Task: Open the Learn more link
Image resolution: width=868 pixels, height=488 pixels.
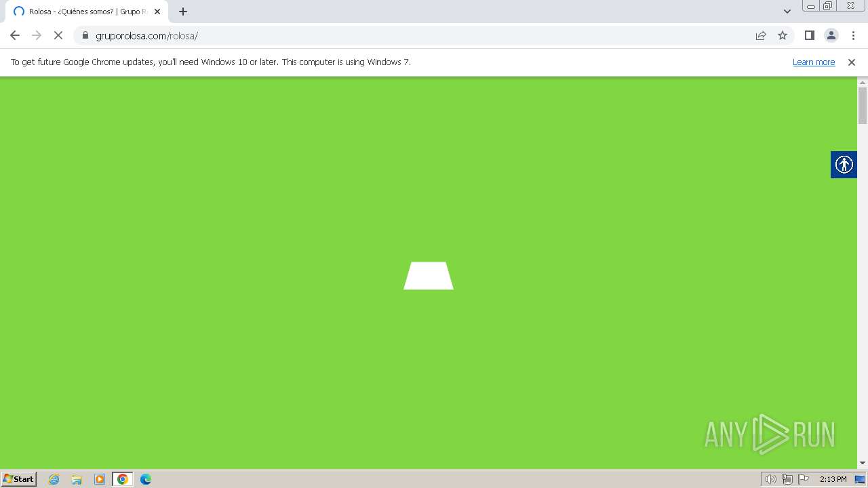Action: coord(814,62)
